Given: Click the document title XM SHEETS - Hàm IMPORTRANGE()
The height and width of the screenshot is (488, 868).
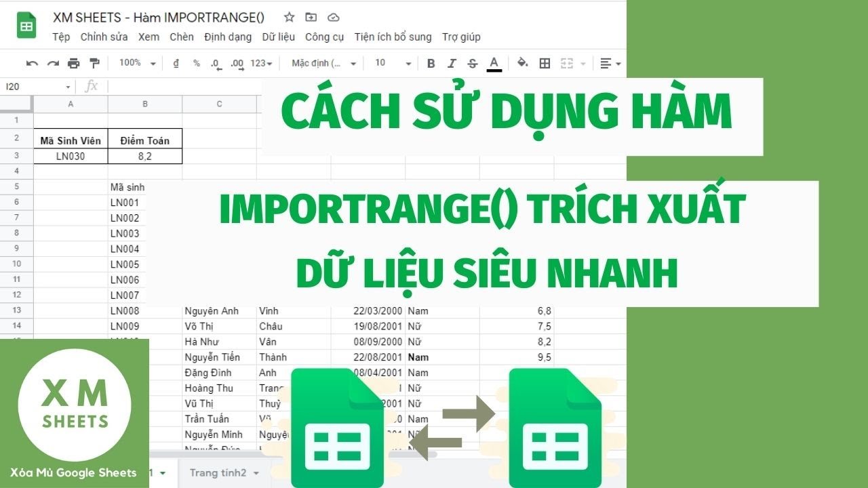Looking at the screenshot, I should coord(159,18).
